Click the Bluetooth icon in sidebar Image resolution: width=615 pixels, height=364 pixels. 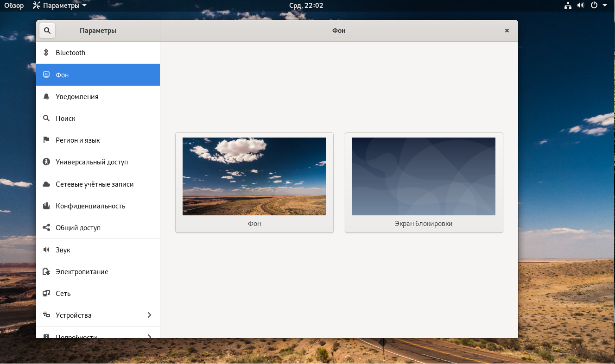[46, 52]
